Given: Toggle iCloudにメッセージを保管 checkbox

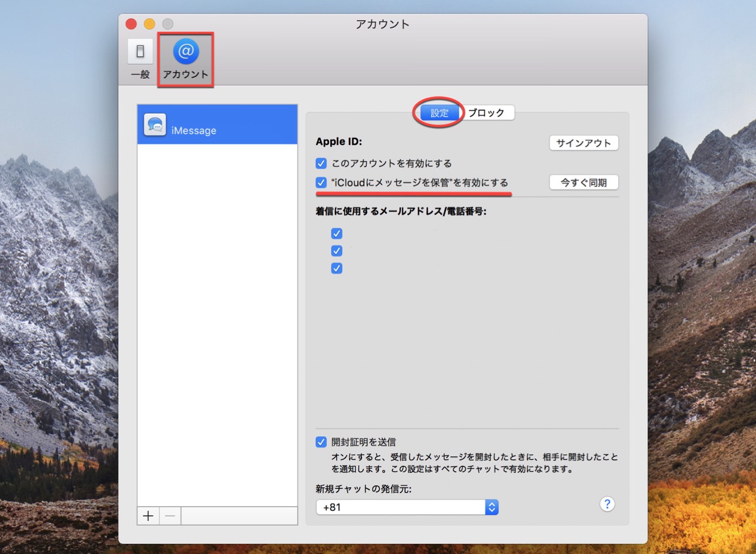Looking at the screenshot, I should pos(321,182).
